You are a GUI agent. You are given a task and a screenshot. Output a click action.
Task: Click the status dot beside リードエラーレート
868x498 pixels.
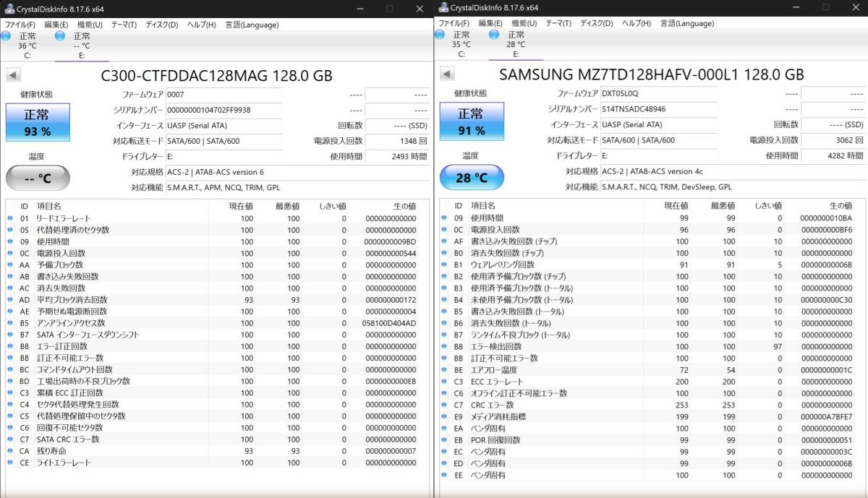(x=10, y=218)
